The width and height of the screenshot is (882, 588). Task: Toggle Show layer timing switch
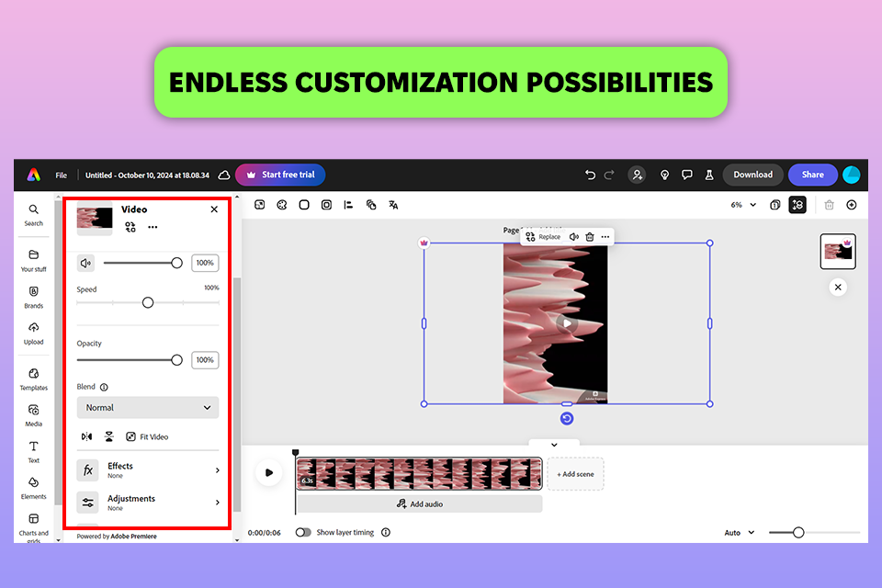click(303, 532)
